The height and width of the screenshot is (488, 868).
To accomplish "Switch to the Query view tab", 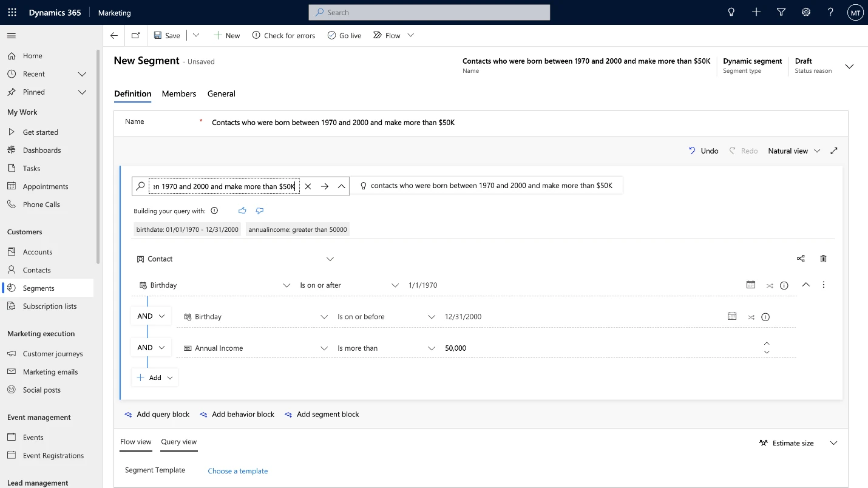I will click(x=178, y=442).
